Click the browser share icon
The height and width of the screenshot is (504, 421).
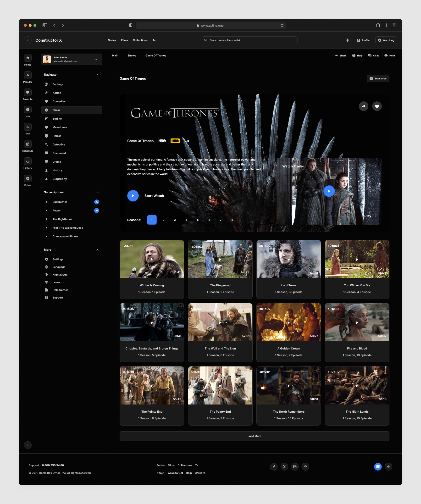(x=378, y=25)
